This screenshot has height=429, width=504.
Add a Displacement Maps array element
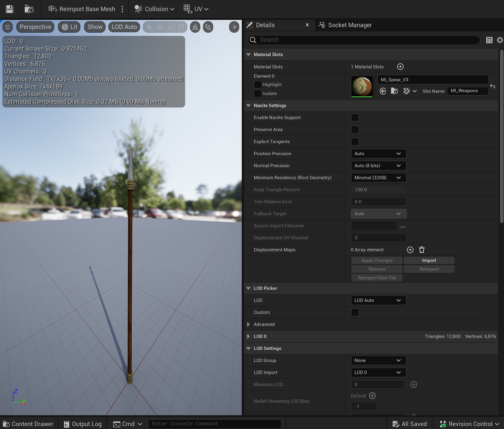(410, 250)
